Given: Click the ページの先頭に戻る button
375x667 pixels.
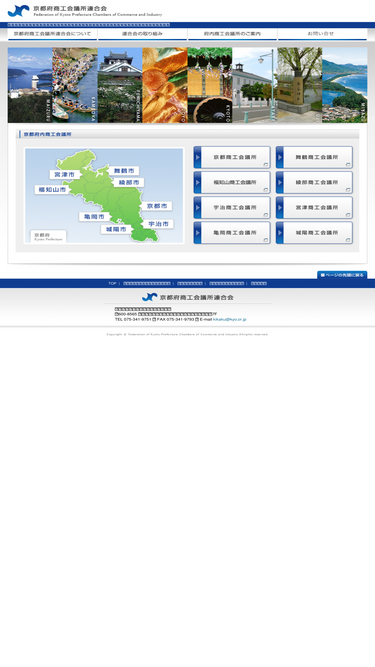Looking at the screenshot, I should coord(342,275).
